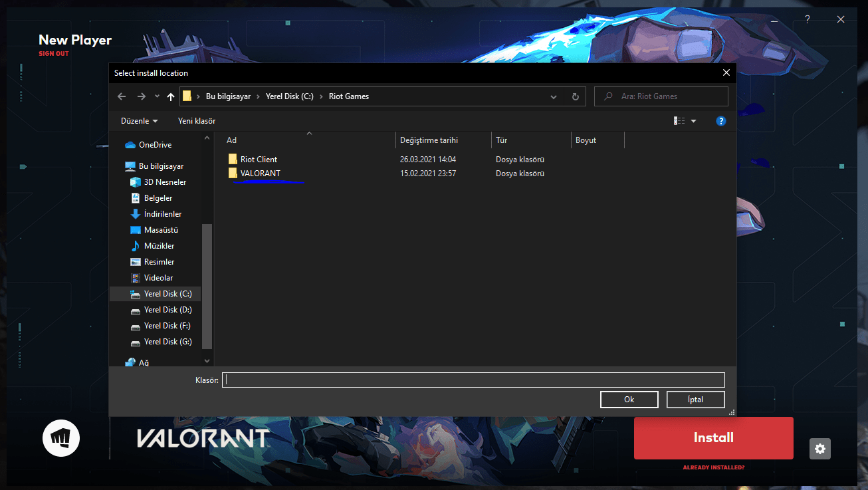The height and width of the screenshot is (490, 868).
Task: Close the Select install location dialog
Action: pyautogui.click(x=726, y=72)
